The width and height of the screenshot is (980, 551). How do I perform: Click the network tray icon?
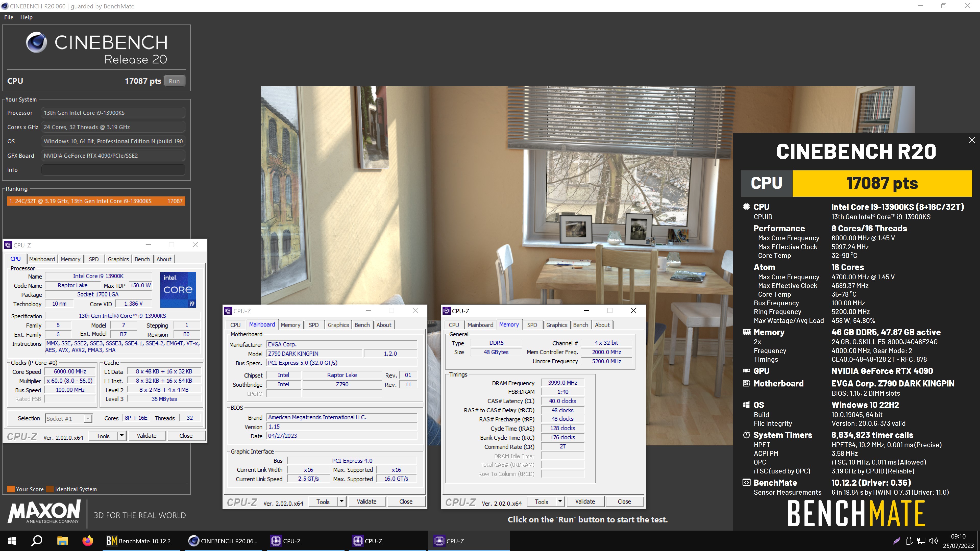tap(921, 541)
